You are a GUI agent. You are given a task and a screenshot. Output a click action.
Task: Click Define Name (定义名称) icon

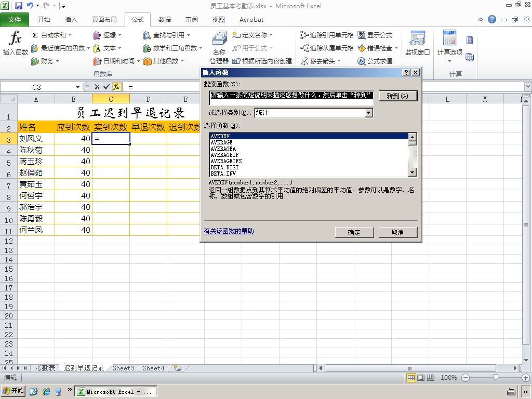pos(236,35)
